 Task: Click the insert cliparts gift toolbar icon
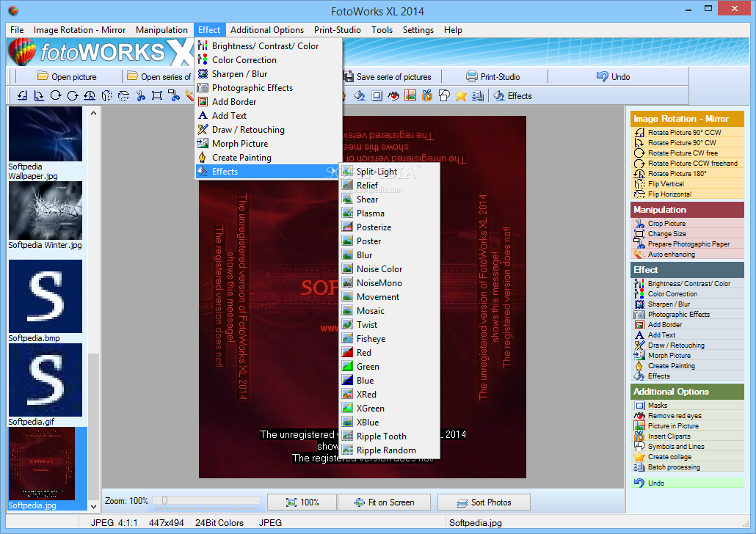point(427,95)
